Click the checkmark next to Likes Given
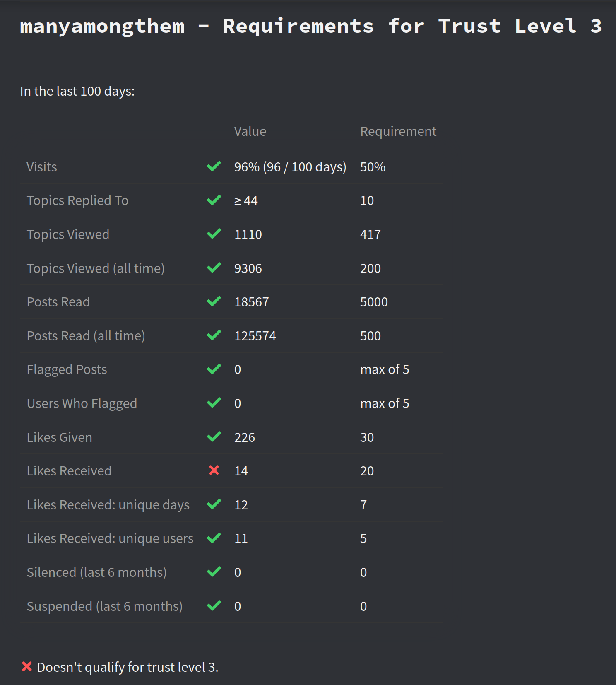 tap(214, 437)
